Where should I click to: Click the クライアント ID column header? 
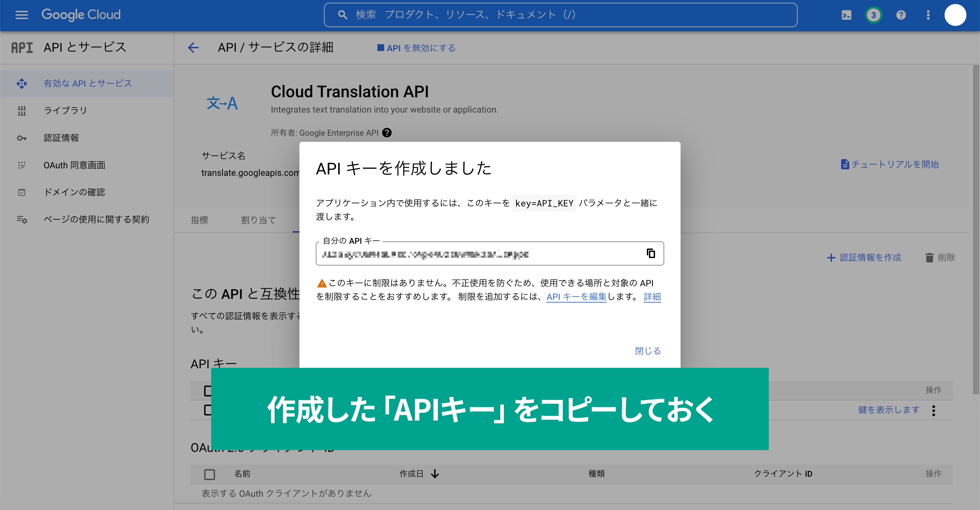click(x=783, y=474)
